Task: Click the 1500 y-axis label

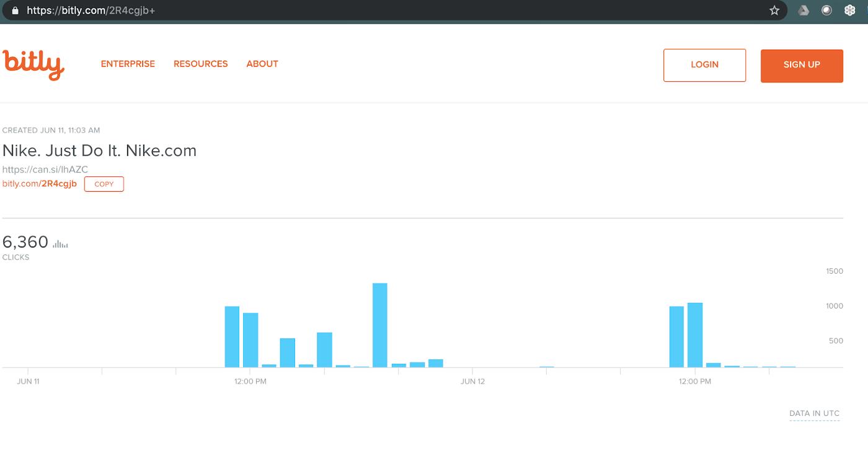Action: click(x=835, y=271)
